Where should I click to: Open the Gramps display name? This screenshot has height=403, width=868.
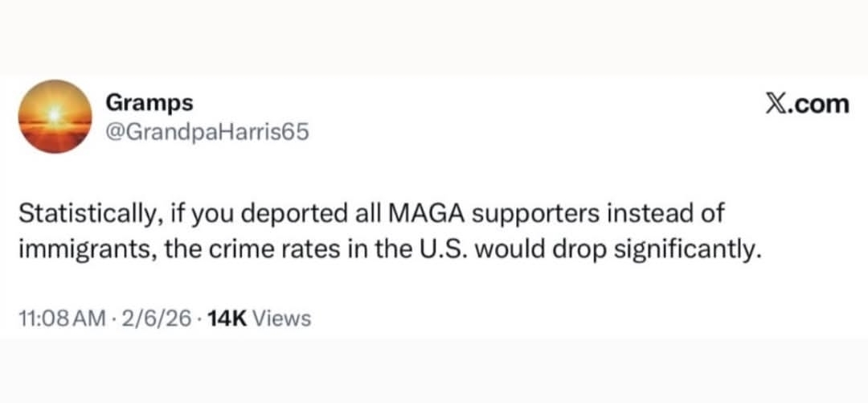click(149, 104)
